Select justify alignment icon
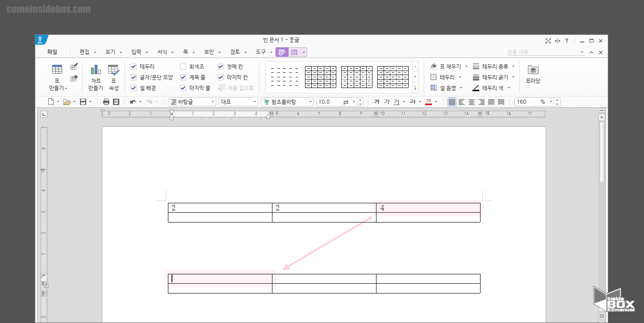Screen dimensions: 644x323 [x=452, y=102]
